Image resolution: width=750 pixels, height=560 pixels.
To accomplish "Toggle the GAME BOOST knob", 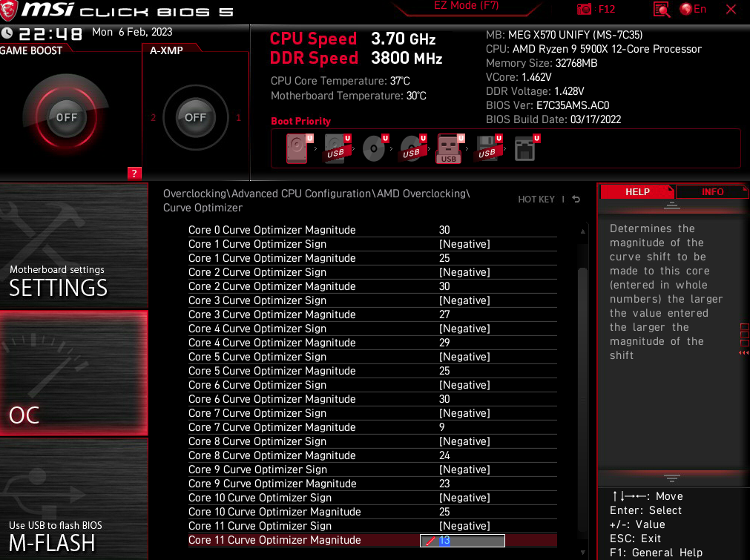I will point(67,117).
